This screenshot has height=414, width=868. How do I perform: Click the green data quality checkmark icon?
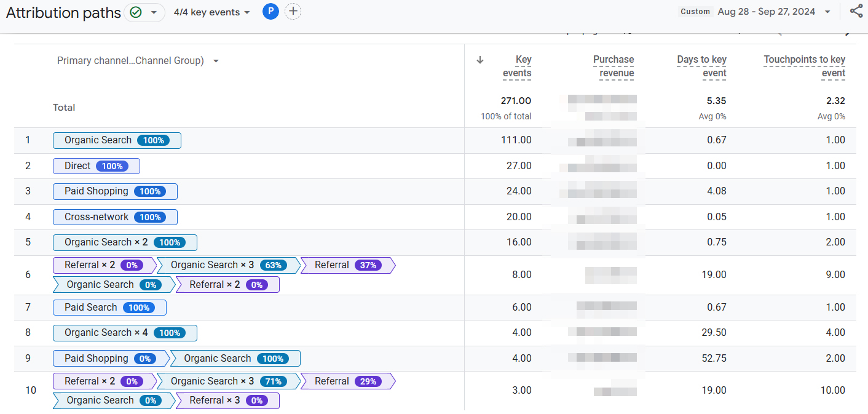tap(136, 11)
